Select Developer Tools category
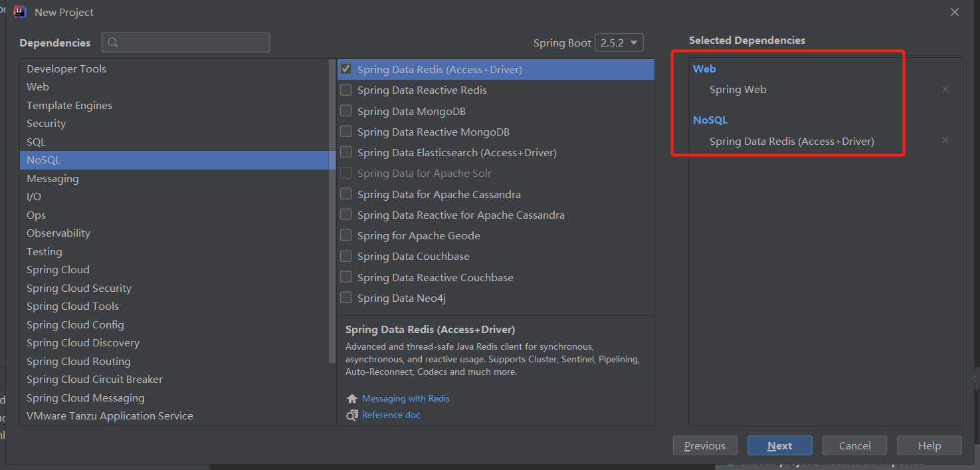This screenshot has width=980, height=470. [174, 68]
